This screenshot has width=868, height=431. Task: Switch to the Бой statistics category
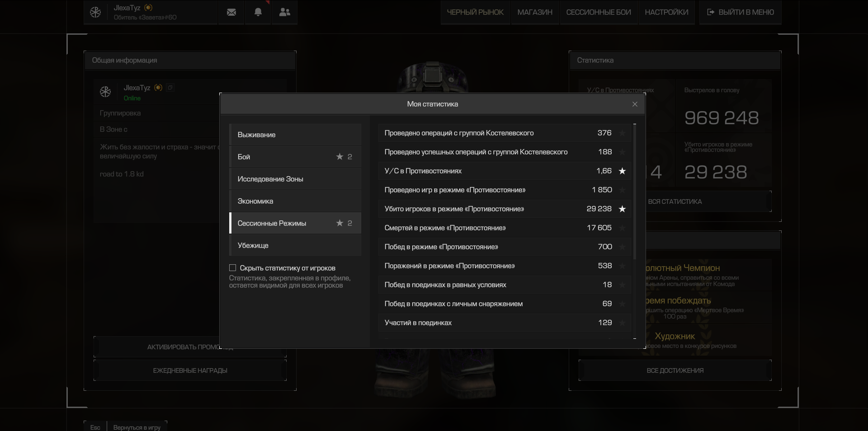point(295,157)
